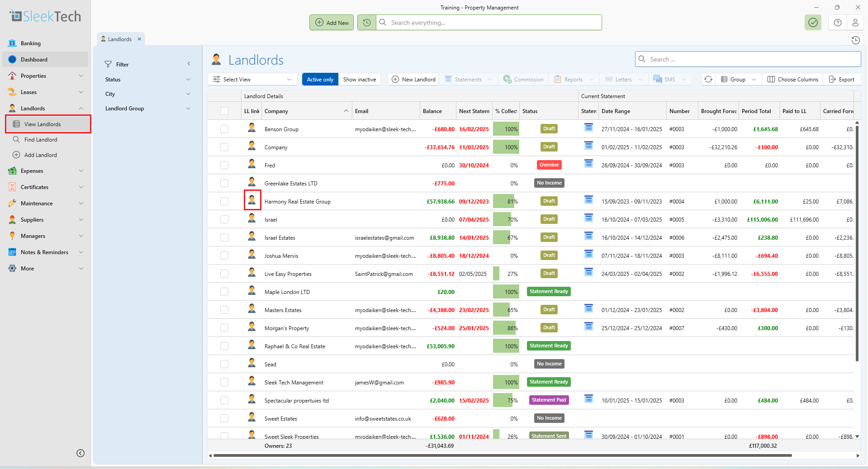Click the help question mark icon

(x=838, y=23)
